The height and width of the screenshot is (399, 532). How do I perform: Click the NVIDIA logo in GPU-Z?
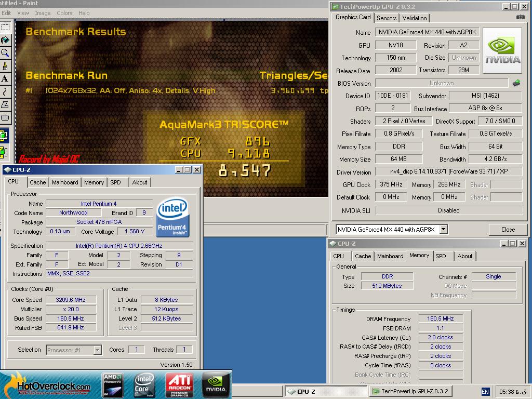pos(502,50)
